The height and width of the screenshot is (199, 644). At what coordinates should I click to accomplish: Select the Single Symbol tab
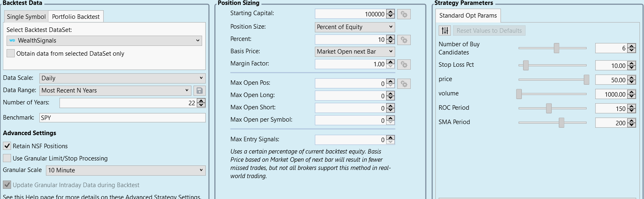coord(26,17)
